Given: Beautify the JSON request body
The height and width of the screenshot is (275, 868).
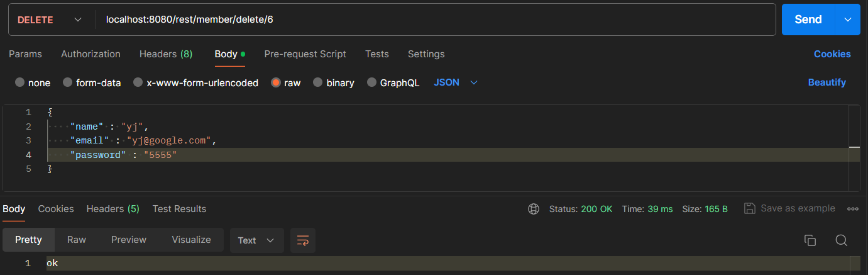Looking at the screenshot, I should coord(827,82).
